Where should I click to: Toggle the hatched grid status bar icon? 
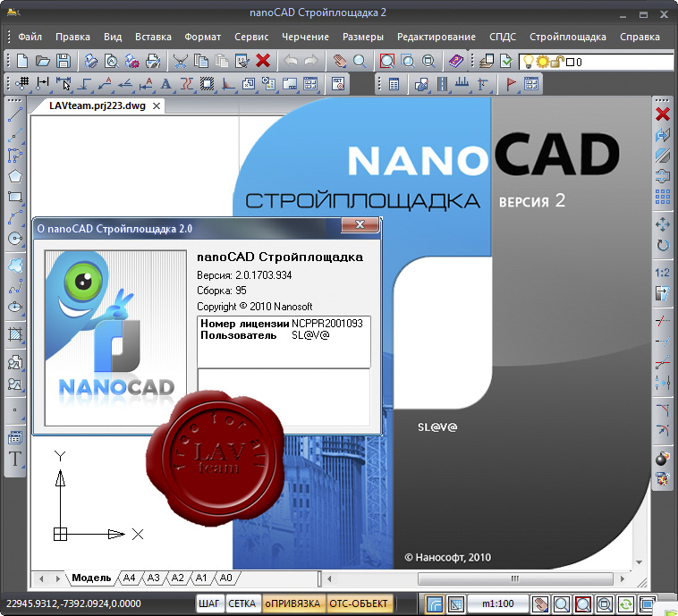point(455,603)
